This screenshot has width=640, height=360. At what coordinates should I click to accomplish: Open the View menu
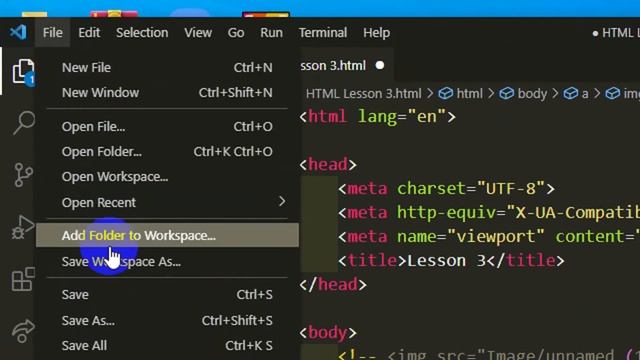[x=198, y=33]
